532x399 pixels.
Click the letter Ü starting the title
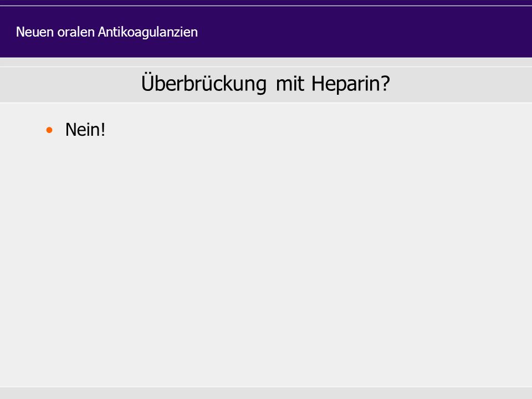click(x=147, y=82)
